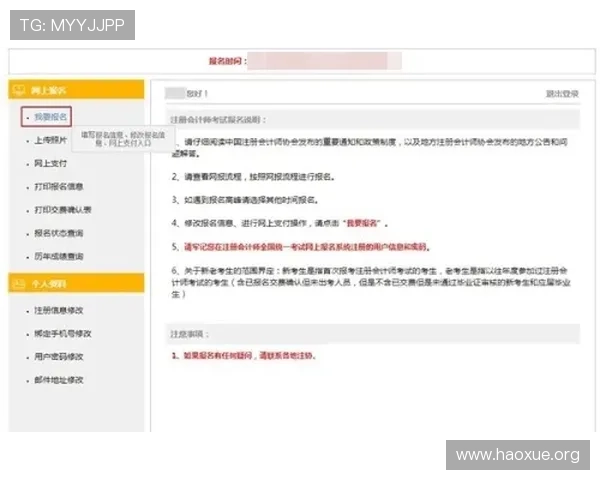Select 打印报名信息 in the sidebar
This screenshot has height=480, width=600.
click(59, 187)
